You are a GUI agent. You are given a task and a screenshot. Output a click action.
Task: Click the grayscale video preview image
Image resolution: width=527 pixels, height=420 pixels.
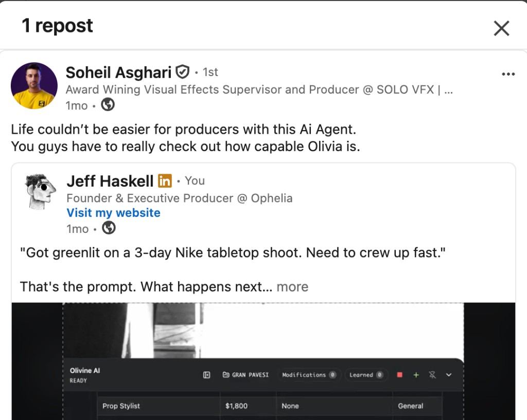pos(263,331)
